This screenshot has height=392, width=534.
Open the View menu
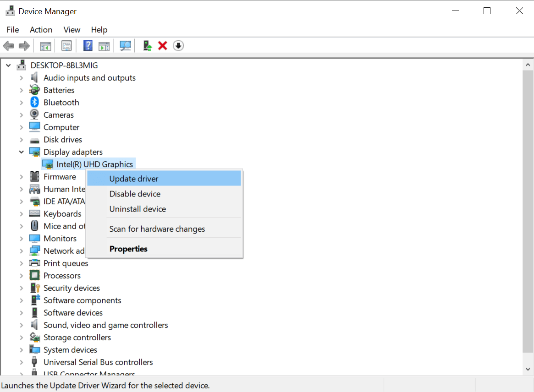[72, 29]
